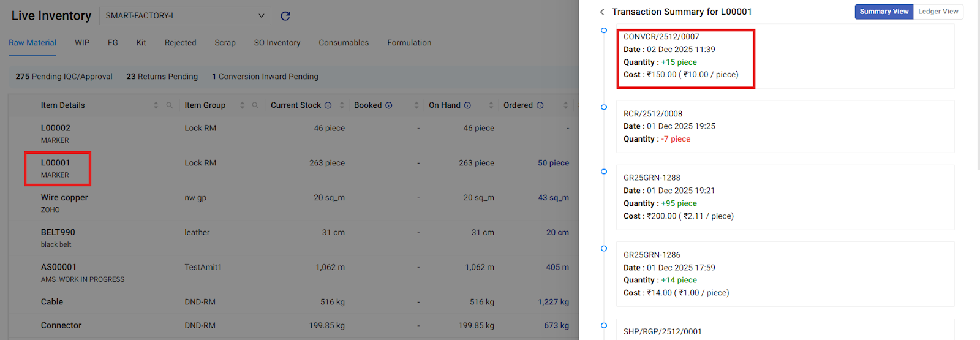Click search icon in Item Group column
980x340 pixels.
pos(255,105)
